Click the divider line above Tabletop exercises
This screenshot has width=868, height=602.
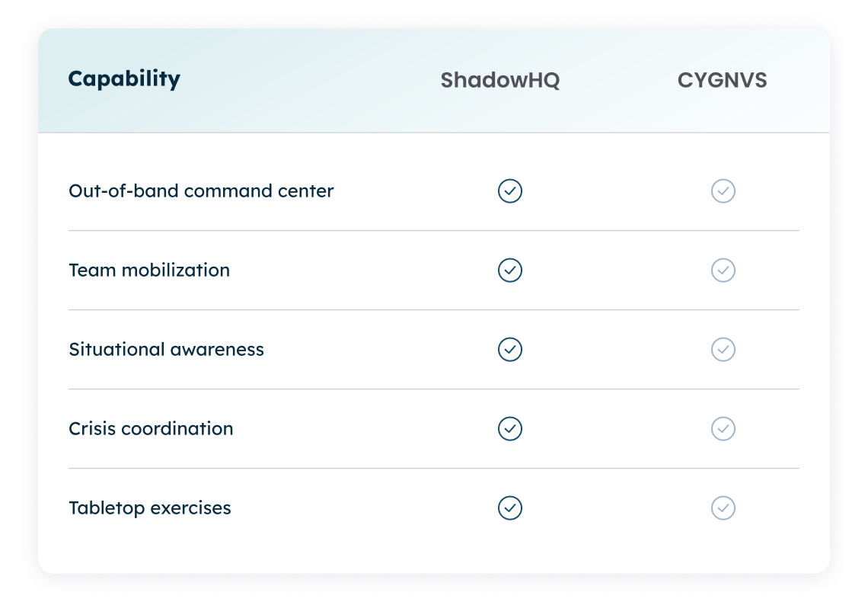coord(434,469)
